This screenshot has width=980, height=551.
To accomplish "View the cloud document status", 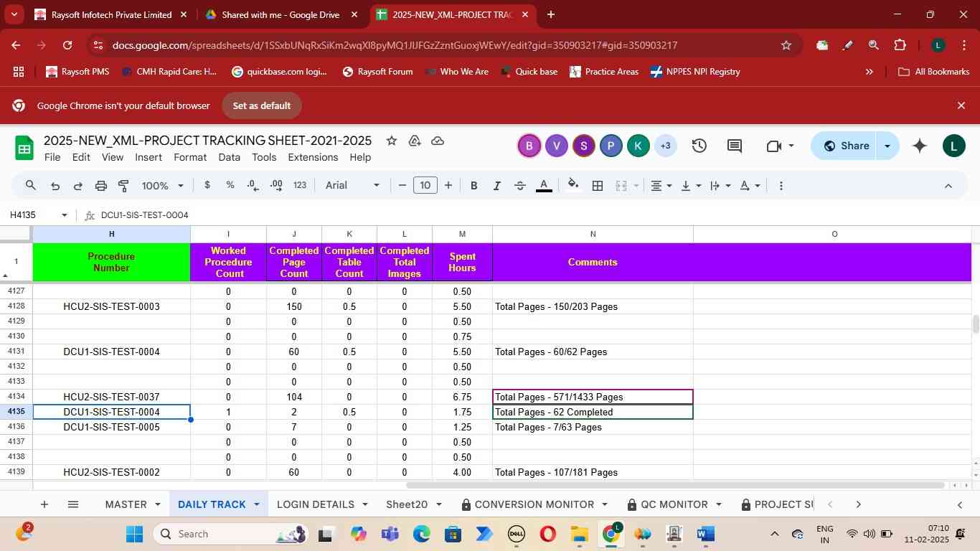I will (438, 141).
